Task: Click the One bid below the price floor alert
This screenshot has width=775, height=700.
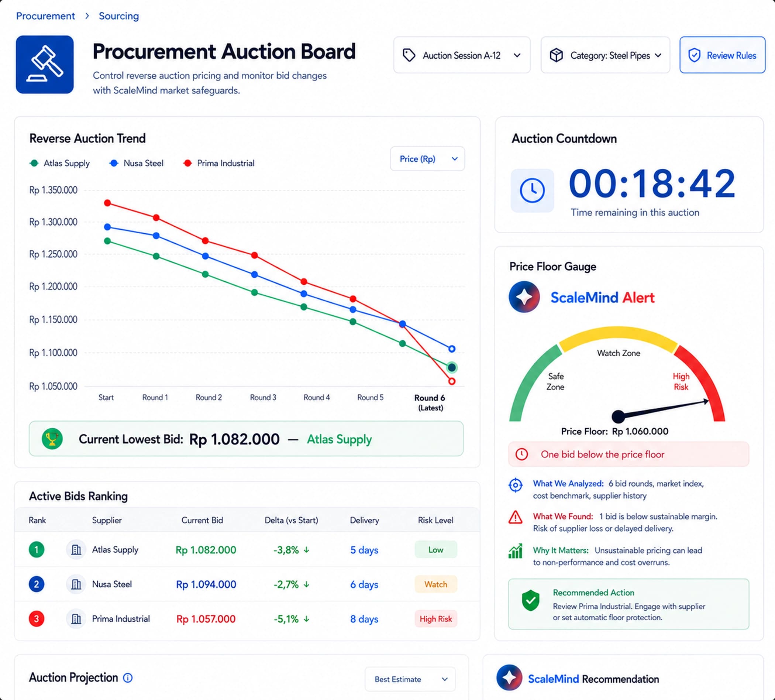Action: coord(628,454)
